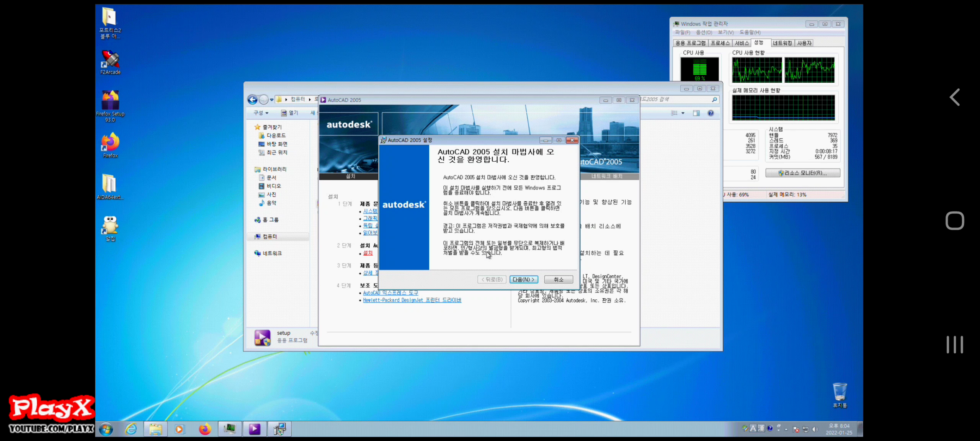Click the Cancel (취소) button in setup wizard
980x441 pixels.
(558, 279)
